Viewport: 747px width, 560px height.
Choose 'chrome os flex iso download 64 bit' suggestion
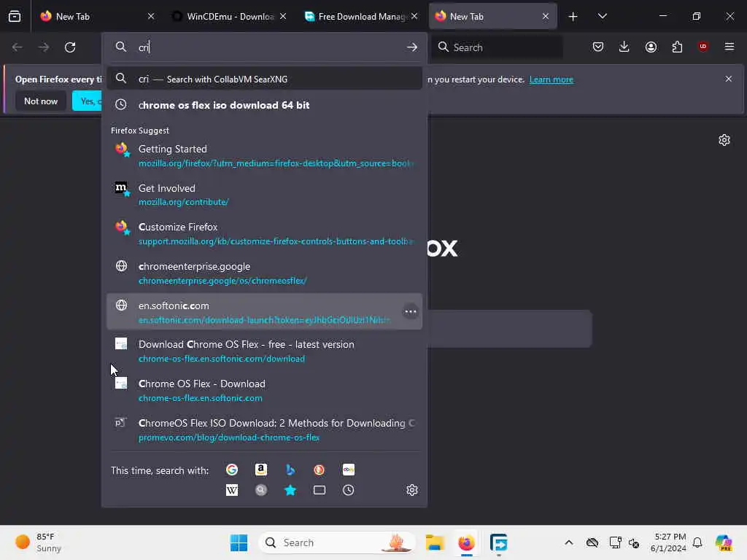coord(264,105)
